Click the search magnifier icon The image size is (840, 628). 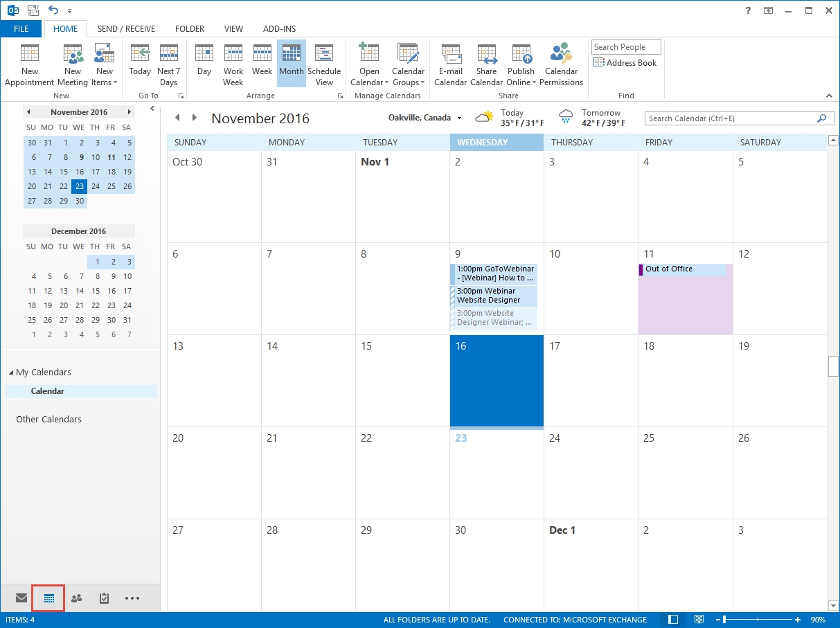click(x=822, y=118)
